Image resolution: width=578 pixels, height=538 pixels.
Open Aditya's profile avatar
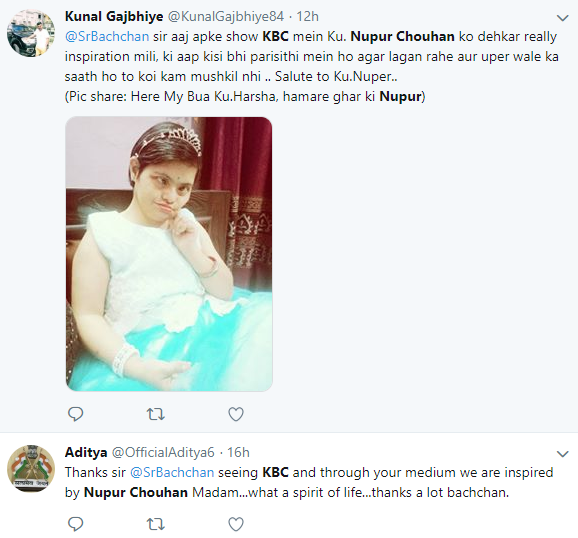(x=31, y=468)
